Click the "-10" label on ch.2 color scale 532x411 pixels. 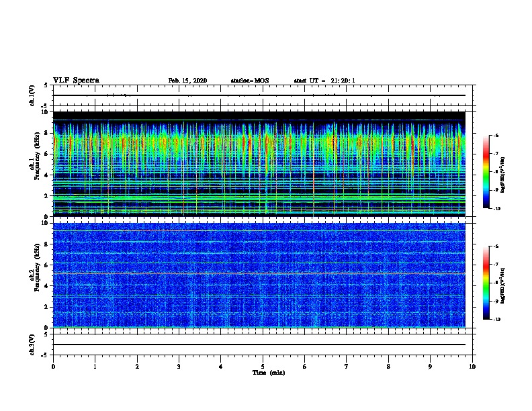(x=496, y=320)
